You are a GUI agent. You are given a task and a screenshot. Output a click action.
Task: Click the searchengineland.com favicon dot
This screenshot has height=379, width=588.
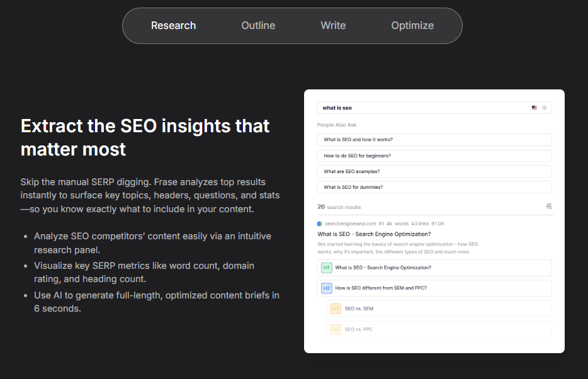click(320, 223)
